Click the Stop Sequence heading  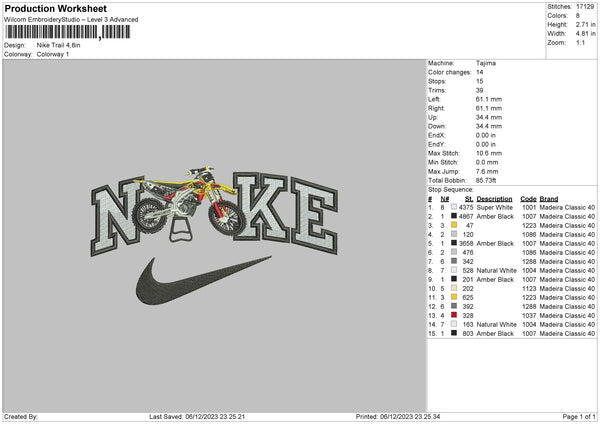pos(451,189)
